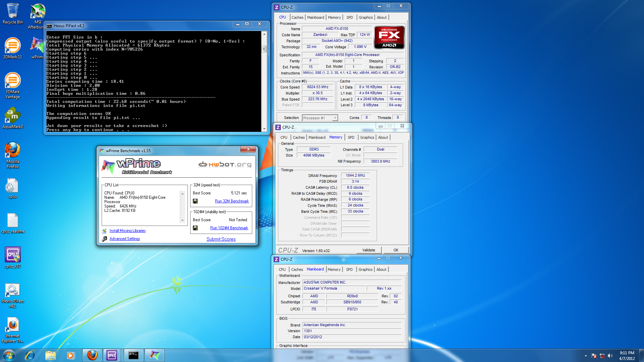Click the Core Speed 6824.53 MHz value
This screenshot has width=644, height=362.
318,87
